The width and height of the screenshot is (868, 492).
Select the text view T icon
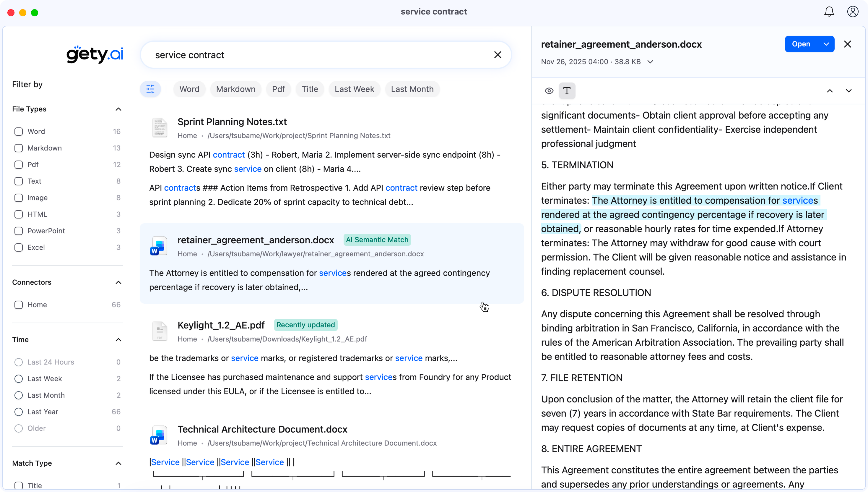pyautogui.click(x=567, y=91)
